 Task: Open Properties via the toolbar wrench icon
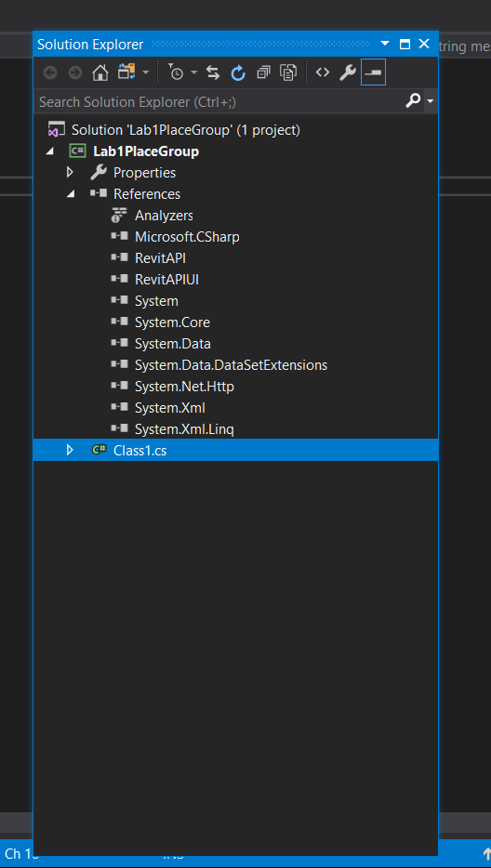[x=348, y=72]
